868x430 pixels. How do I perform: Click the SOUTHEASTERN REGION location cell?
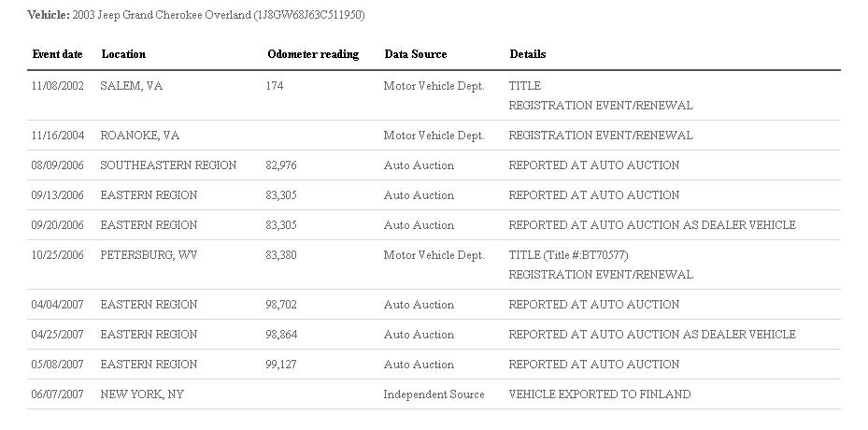tap(168, 165)
